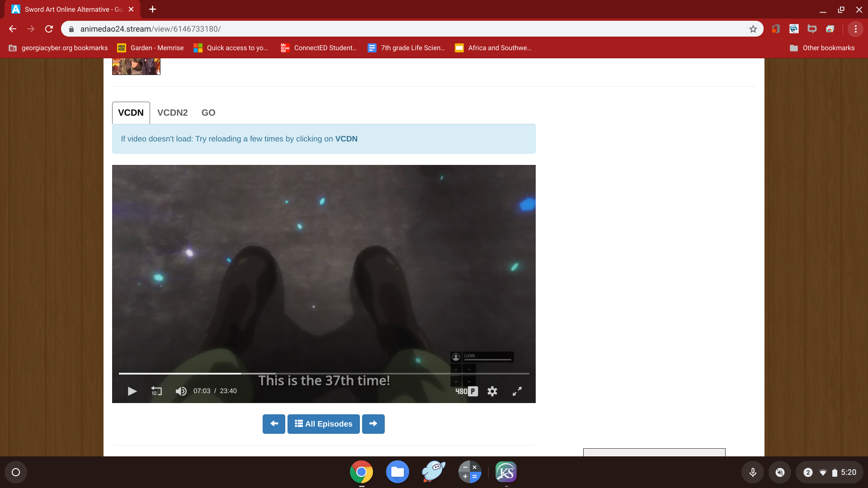Image resolution: width=868 pixels, height=488 pixels.
Task: Rewind video 10 seconds
Action: coord(156,391)
